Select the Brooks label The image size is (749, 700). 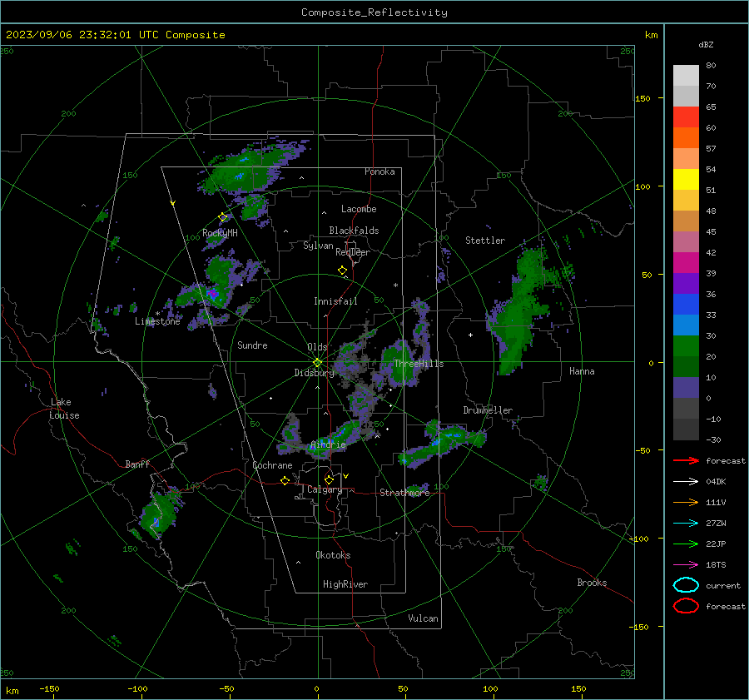[592, 583]
